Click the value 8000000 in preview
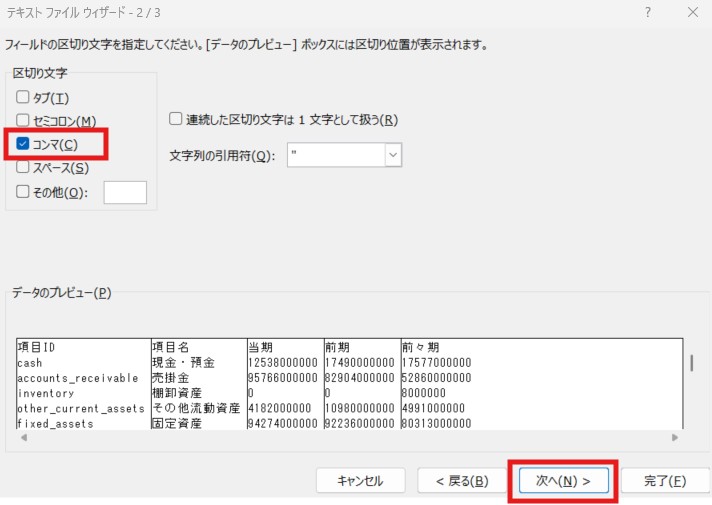The height and width of the screenshot is (505, 712). [x=424, y=393]
